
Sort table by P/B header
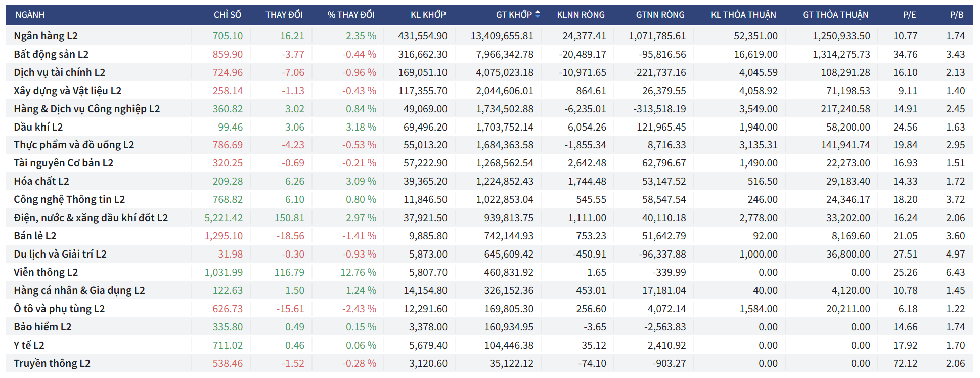[x=956, y=15]
